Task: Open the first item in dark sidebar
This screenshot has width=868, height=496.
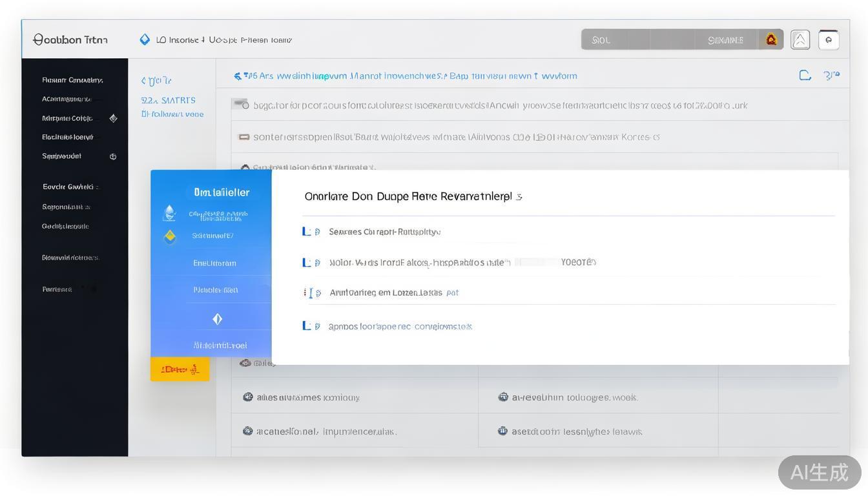Action: [72, 80]
